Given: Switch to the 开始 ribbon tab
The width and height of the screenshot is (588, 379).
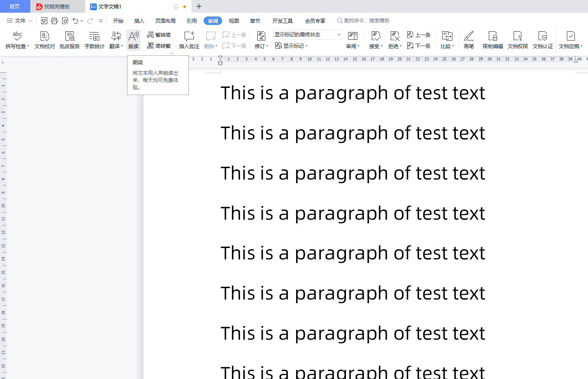Looking at the screenshot, I should pos(118,21).
